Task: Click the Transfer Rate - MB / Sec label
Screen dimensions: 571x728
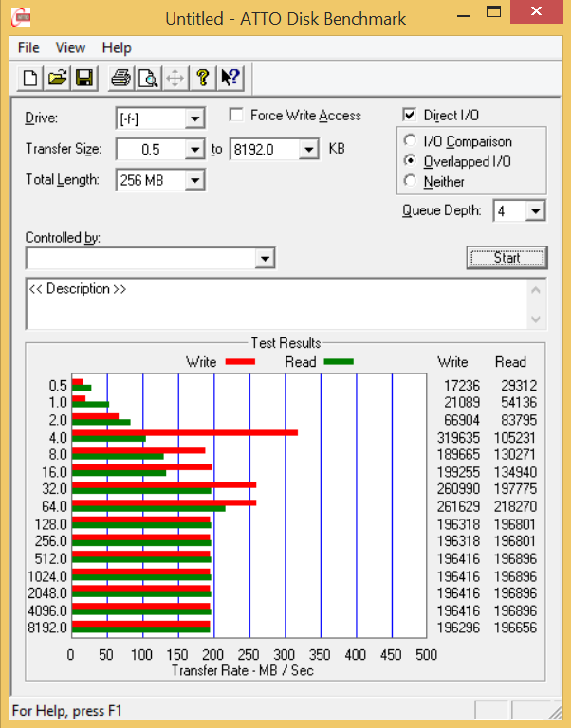Action: tap(243, 670)
